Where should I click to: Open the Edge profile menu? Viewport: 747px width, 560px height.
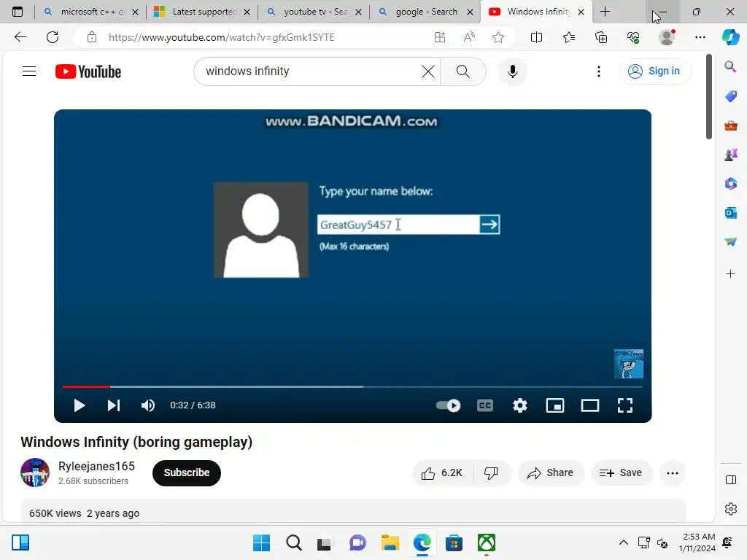(x=667, y=37)
